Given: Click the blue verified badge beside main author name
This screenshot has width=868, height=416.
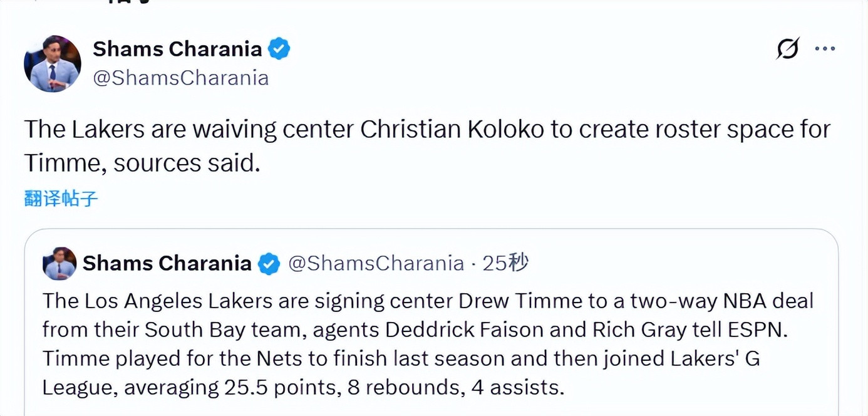Looking at the screenshot, I should click(279, 49).
